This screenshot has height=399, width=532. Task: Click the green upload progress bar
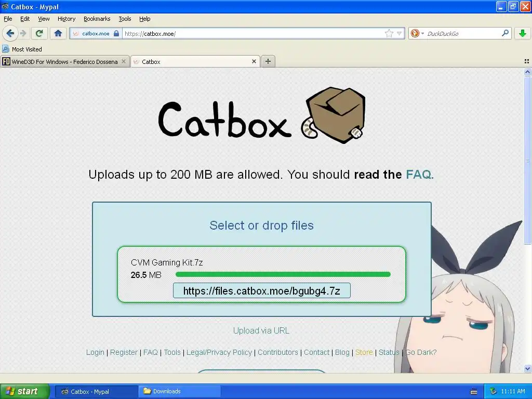[x=283, y=274]
